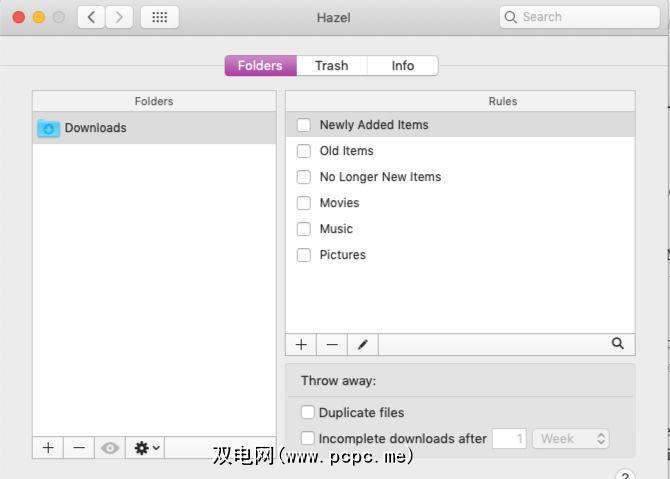Add a new rule with plus button

coord(301,344)
